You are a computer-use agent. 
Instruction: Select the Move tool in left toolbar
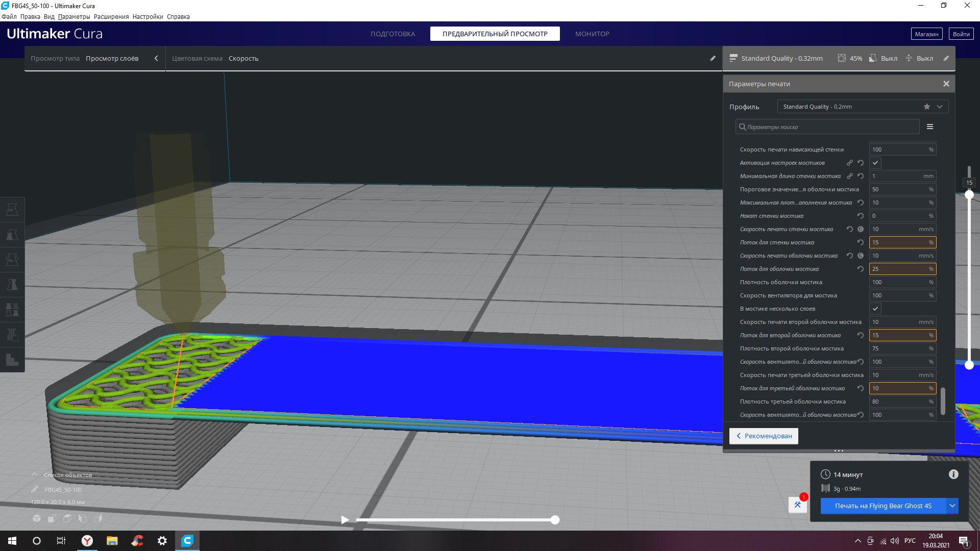click(12, 210)
